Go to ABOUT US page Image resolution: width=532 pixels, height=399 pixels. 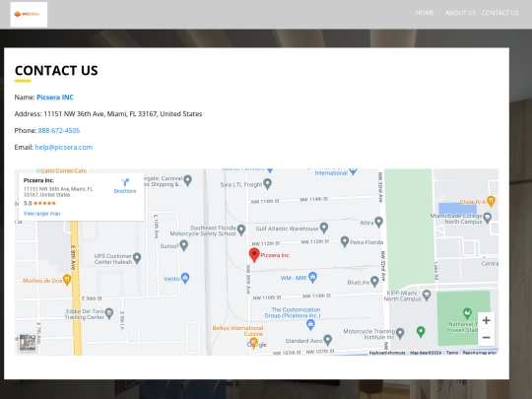[x=460, y=13]
